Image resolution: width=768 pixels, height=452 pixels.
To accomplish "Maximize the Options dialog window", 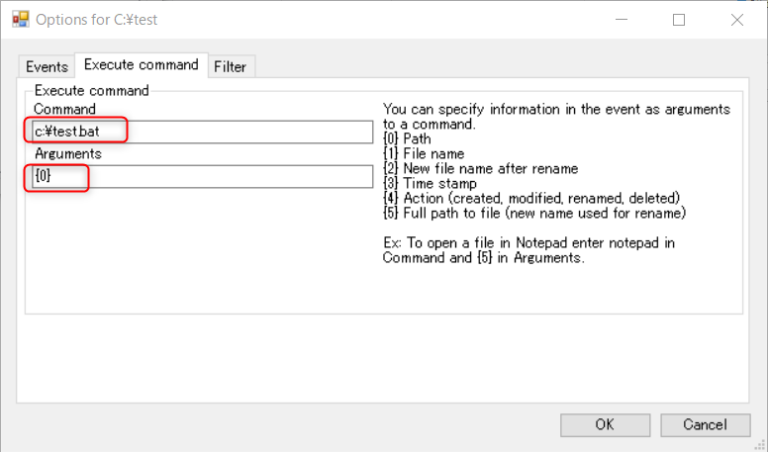I will (x=679, y=19).
